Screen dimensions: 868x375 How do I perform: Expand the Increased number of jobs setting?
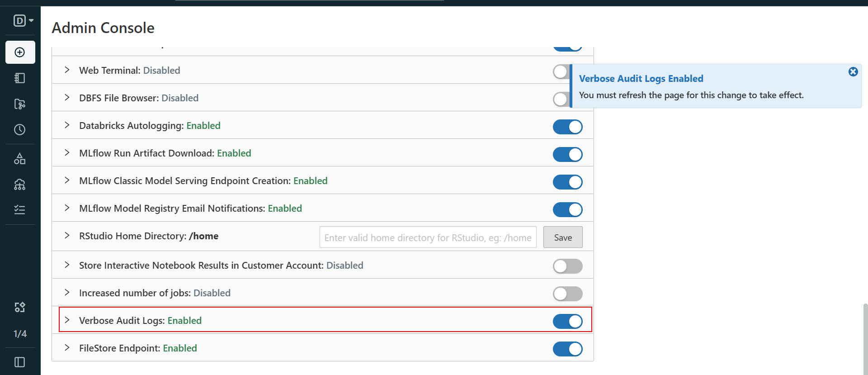click(x=67, y=293)
